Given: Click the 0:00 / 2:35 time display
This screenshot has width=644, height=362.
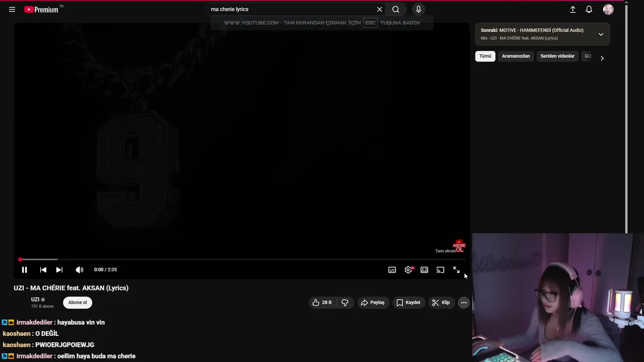Looking at the screenshot, I should (105, 270).
